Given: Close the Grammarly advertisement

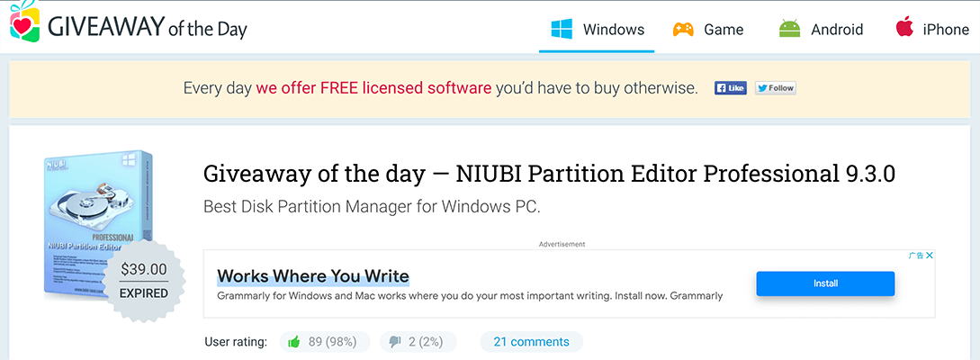Looking at the screenshot, I should click(x=930, y=256).
